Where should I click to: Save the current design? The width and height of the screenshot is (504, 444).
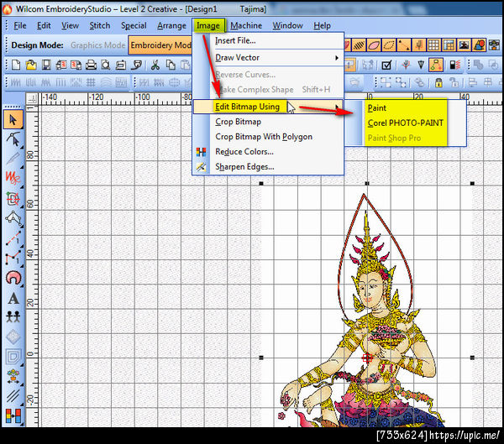pyautogui.click(x=46, y=65)
